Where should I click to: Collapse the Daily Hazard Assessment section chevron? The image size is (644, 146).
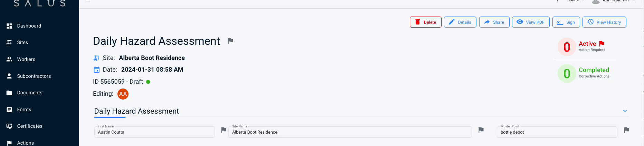(x=625, y=111)
